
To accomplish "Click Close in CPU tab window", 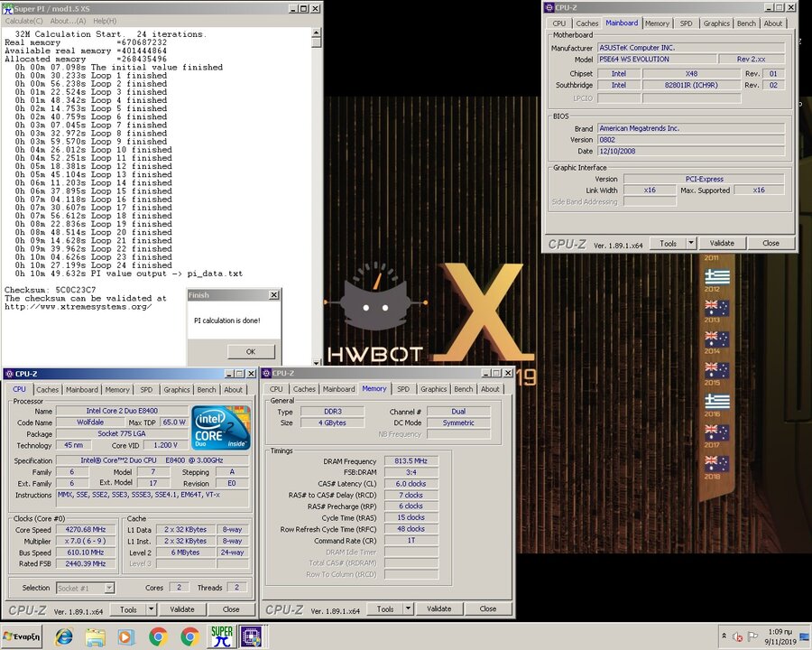I will tap(231, 609).
